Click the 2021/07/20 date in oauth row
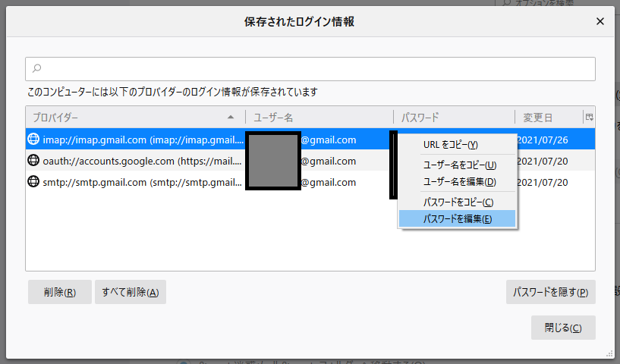This screenshot has width=620, height=364. [543, 161]
